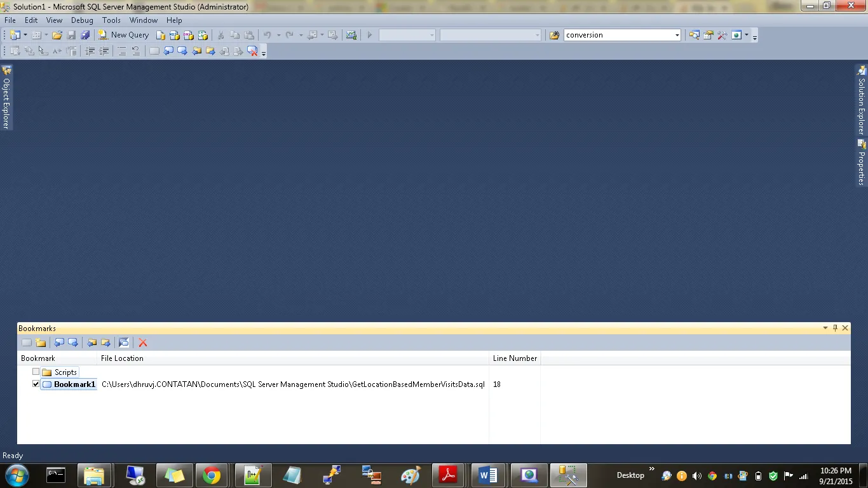Screen dimensions: 868x488
Task: Click the Open File folder icon
Action: click(57, 35)
